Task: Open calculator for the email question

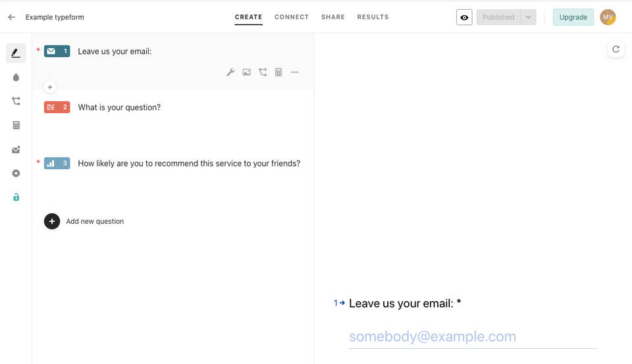Action: coord(278,72)
